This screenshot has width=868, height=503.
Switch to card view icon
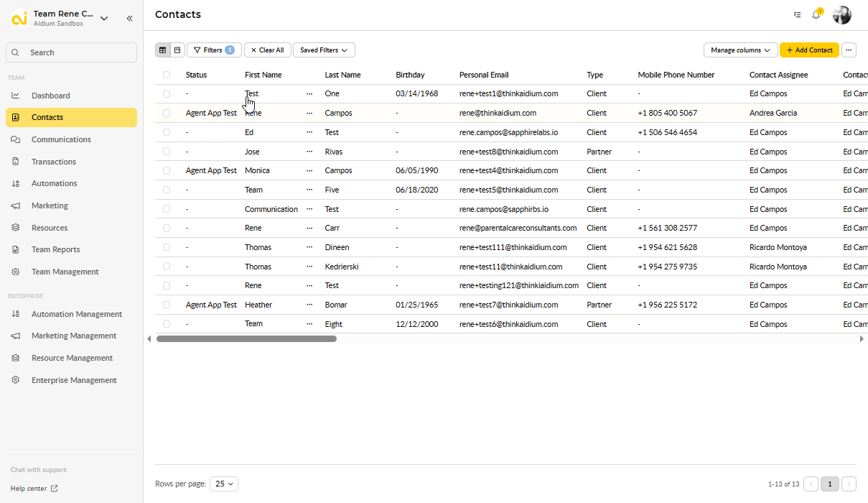coord(177,50)
